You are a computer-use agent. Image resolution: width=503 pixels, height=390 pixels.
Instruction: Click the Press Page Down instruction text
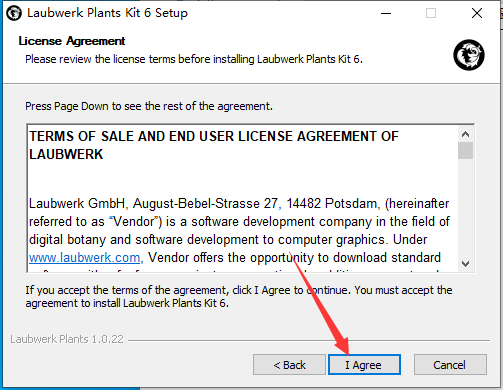(x=149, y=106)
